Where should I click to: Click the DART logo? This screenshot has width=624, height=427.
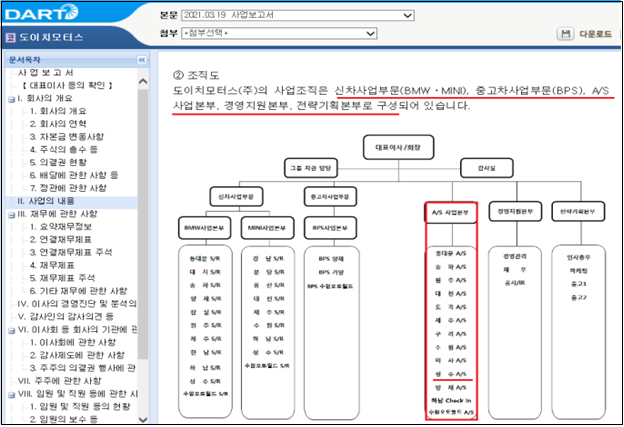[41, 13]
